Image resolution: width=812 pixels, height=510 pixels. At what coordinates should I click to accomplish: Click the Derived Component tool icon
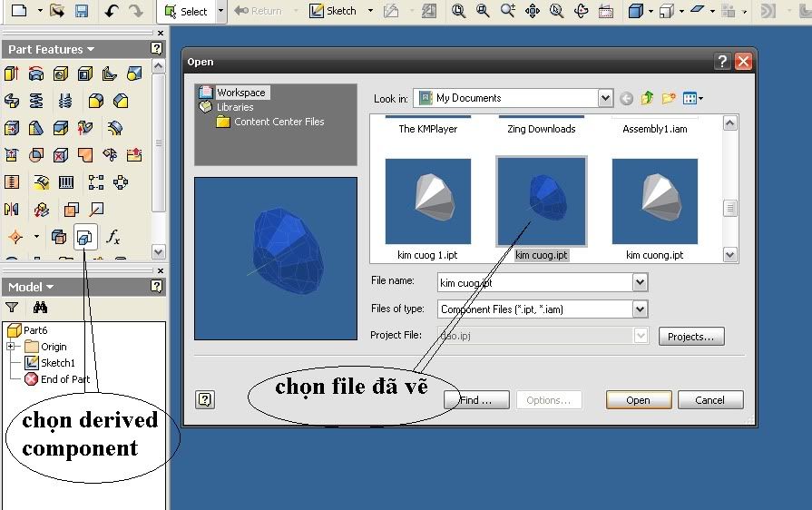[x=84, y=237]
